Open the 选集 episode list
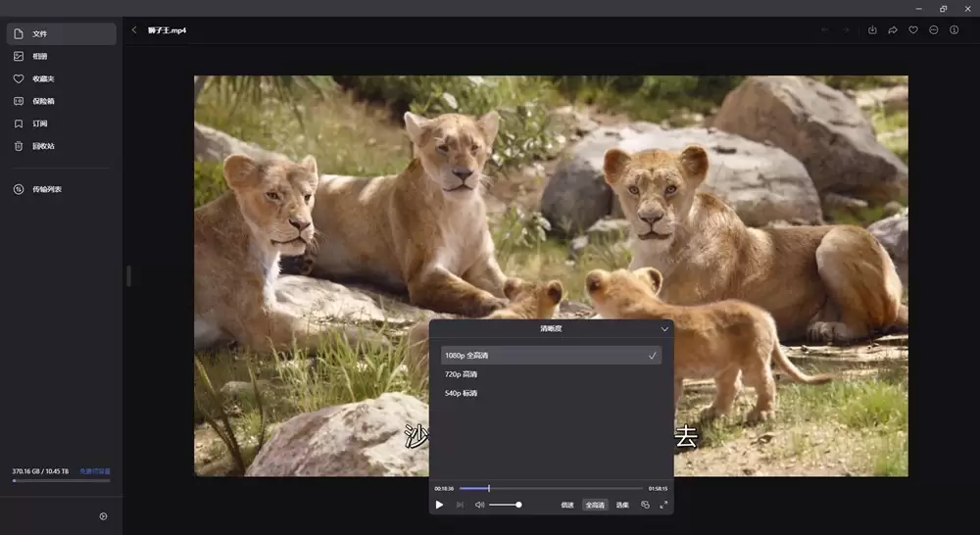 coord(622,505)
